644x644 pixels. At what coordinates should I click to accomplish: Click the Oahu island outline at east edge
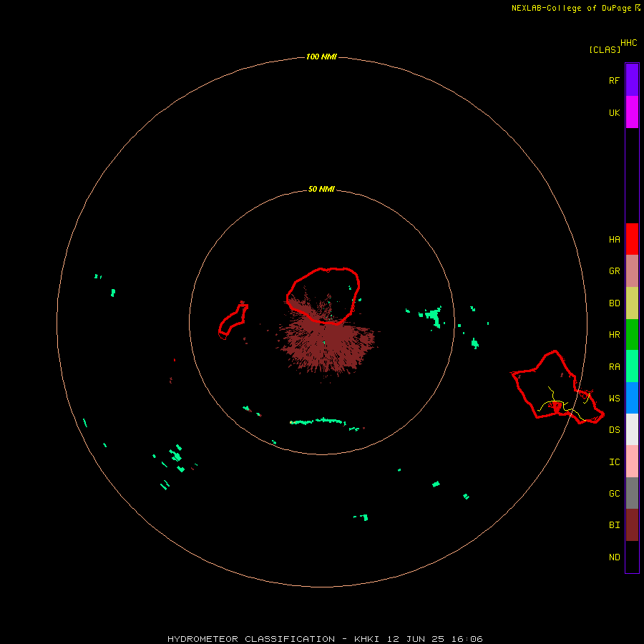coord(557,388)
